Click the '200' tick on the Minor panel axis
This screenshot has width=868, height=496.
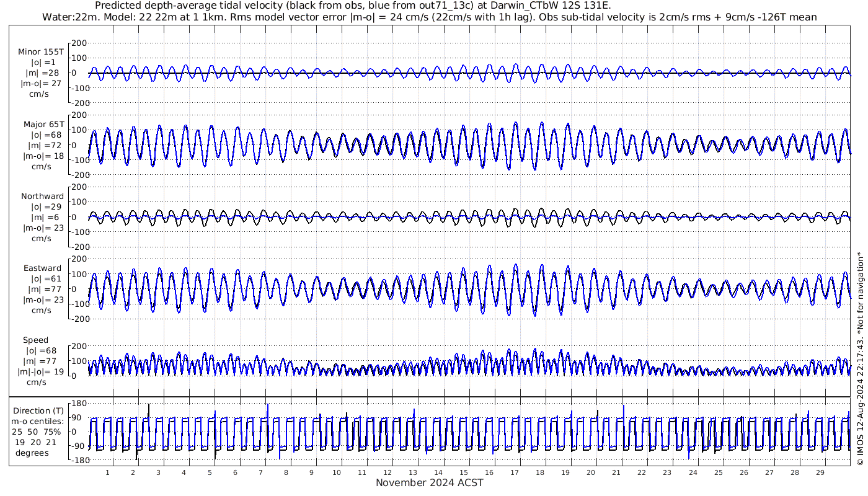click(x=79, y=43)
